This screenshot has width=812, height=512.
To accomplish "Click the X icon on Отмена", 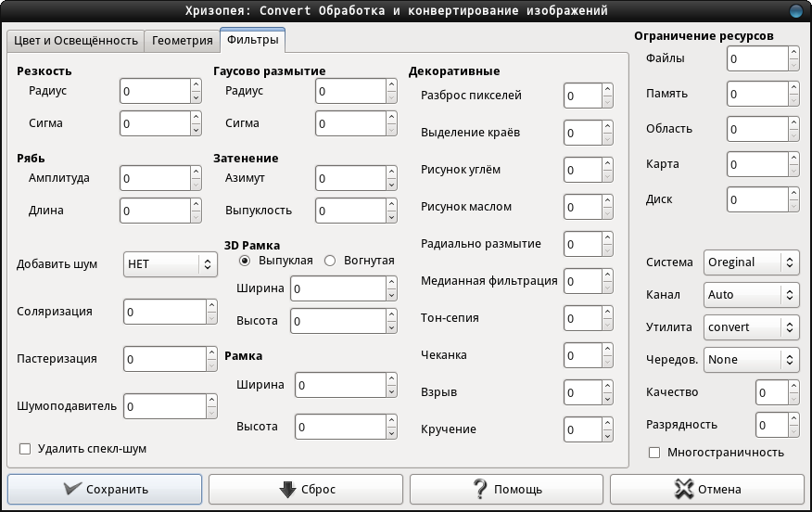I will (x=684, y=489).
